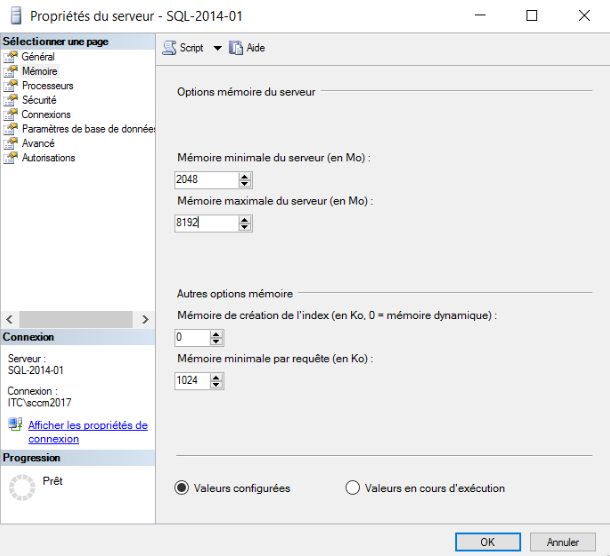Viewport: 610px width, 556px height.
Task: Click the Autorisations page icon
Action: coord(11,158)
